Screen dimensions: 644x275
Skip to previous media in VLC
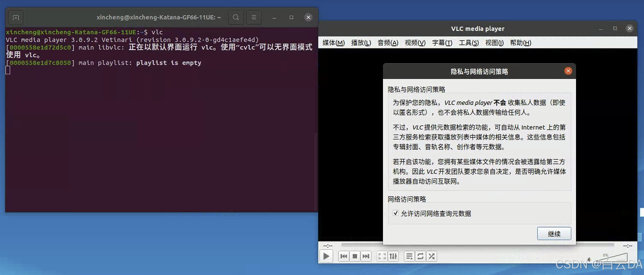(344, 256)
